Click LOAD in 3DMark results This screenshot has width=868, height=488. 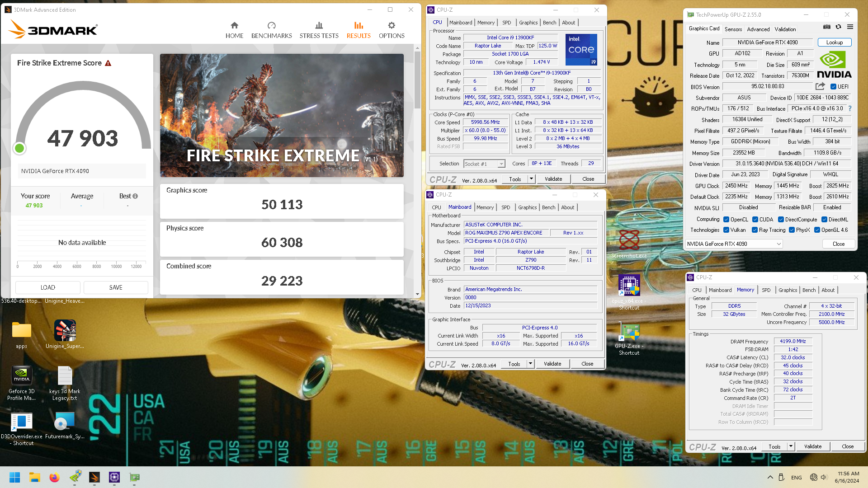48,287
